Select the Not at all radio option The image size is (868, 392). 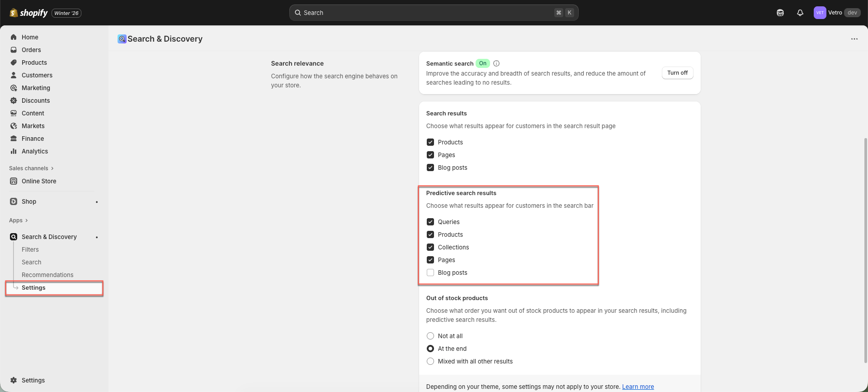430,336
